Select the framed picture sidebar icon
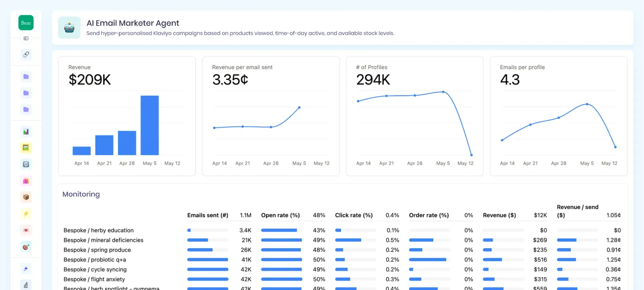This screenshot has width=644, height=290. point(26,148)
